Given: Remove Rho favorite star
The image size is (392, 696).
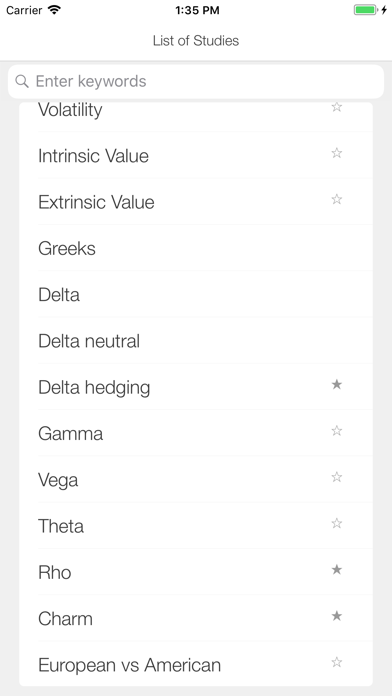Looking at the screenshot, I should 337,569.
